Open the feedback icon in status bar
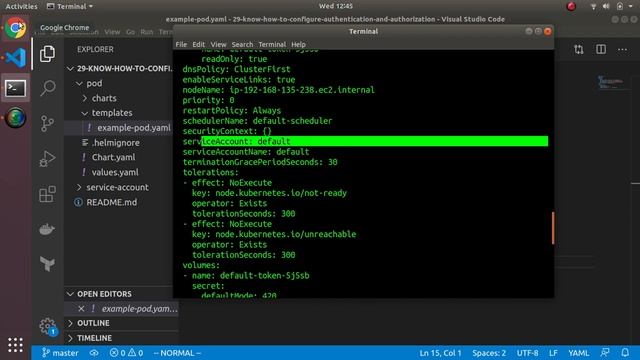Image resolution: width=640 pixels, height=360 pixels. (605, 353)
